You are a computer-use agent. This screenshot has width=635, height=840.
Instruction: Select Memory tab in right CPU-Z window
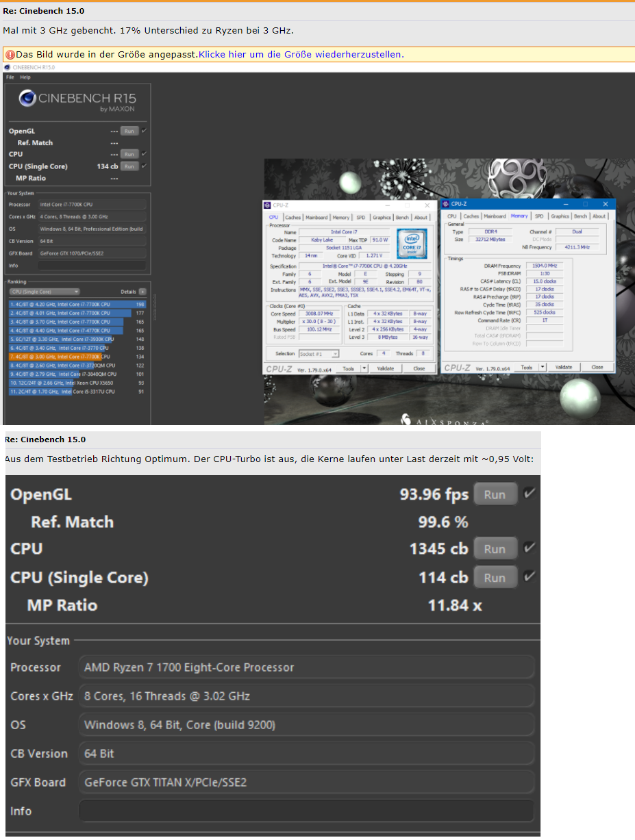click(519, 216)
